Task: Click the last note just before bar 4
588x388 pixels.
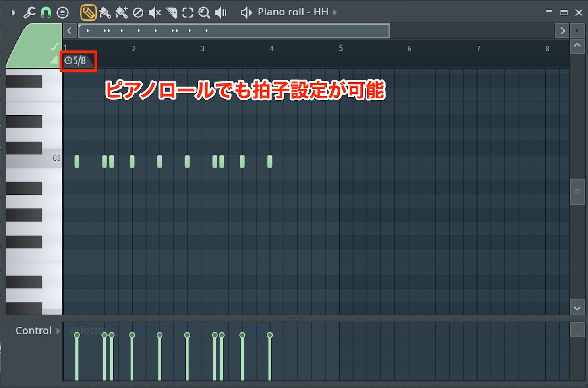Action: 270,162
